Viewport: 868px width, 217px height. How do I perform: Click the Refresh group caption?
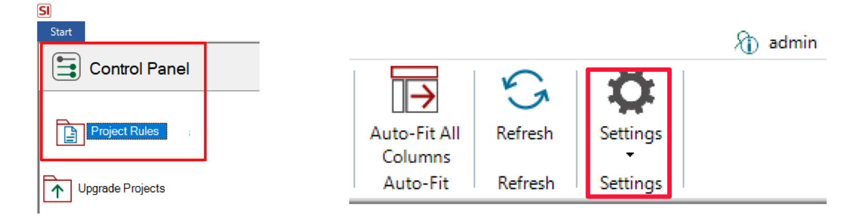526,183
